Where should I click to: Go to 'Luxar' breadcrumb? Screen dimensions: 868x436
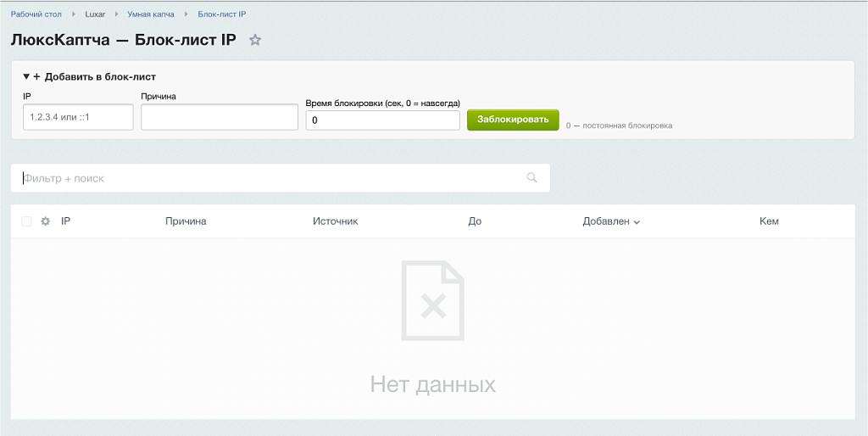click(x=95, y=14)
